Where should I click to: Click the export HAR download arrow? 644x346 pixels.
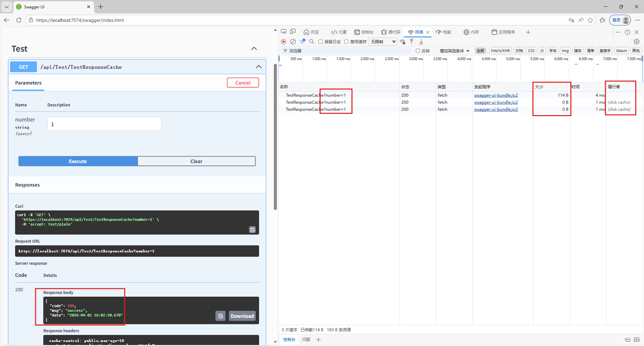(421, 42)
